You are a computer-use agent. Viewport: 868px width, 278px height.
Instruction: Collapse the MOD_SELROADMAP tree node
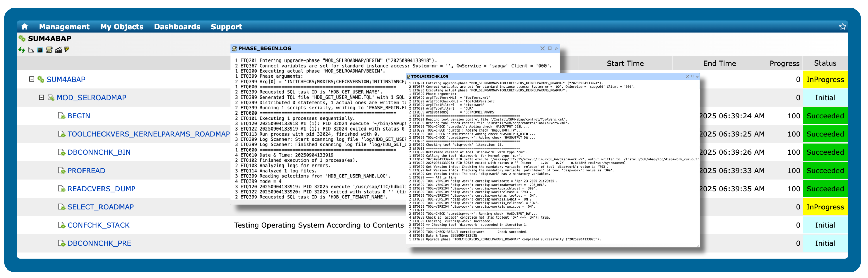[x=41, y=98]
